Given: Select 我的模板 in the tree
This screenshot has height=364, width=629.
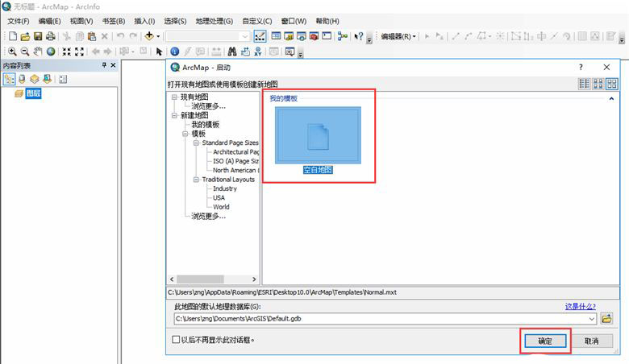Looking at the screenshot, I should pos(206,125).
